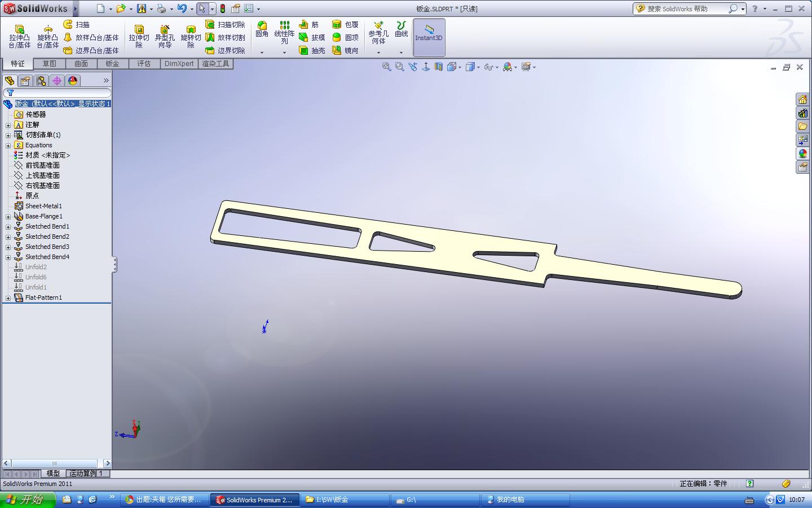Expand the Equations tree node
The width and height of the screenshot is (812, 508).
click(8, 145)
